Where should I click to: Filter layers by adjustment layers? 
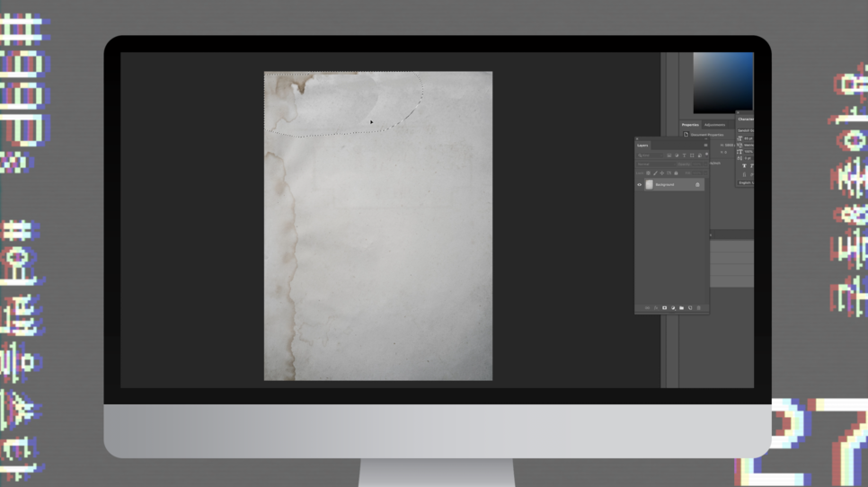pos(677,155)
